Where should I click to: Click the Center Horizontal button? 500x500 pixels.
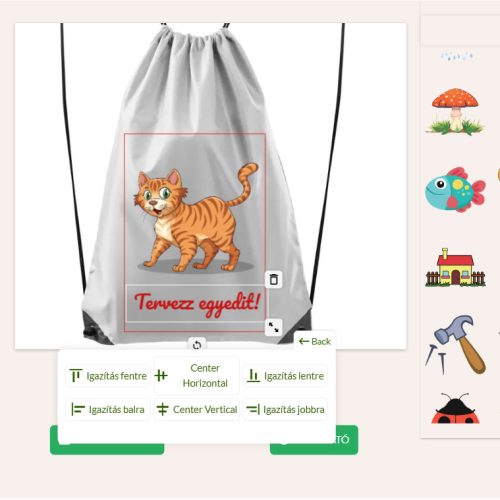coord(197,376)
